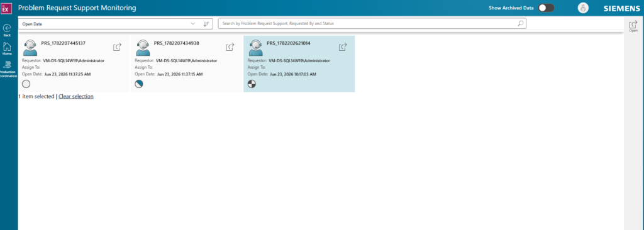Click the checkered status icon on PRS_1782202621014
This screenshot has width=644, height=230.
click(252, 84)
